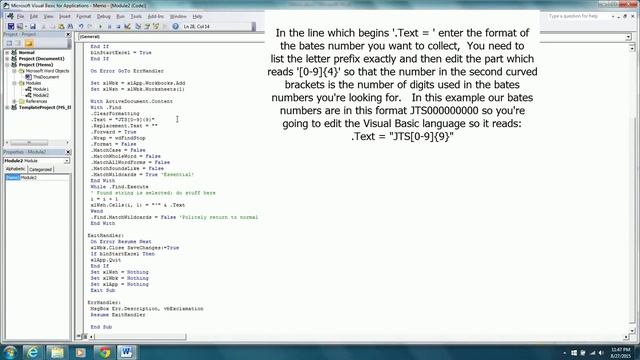Open the Insert menu
The image size is (640, 360).
(64, 16)
